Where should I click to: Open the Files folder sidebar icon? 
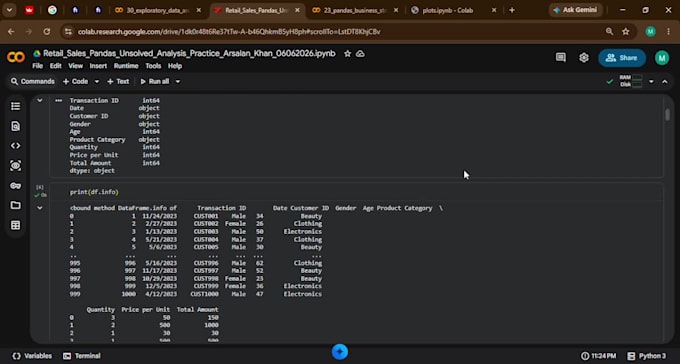[16, 205]
